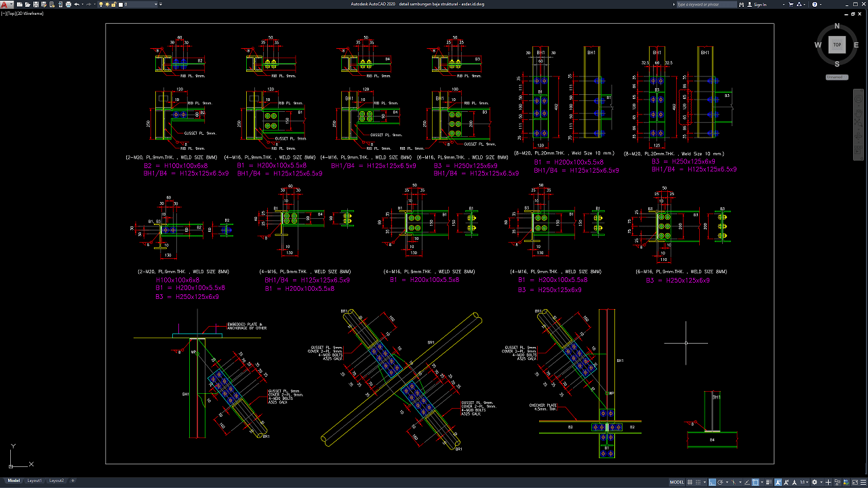Click the Open file icon
868x488 pixels.
[x=28, y=4]
